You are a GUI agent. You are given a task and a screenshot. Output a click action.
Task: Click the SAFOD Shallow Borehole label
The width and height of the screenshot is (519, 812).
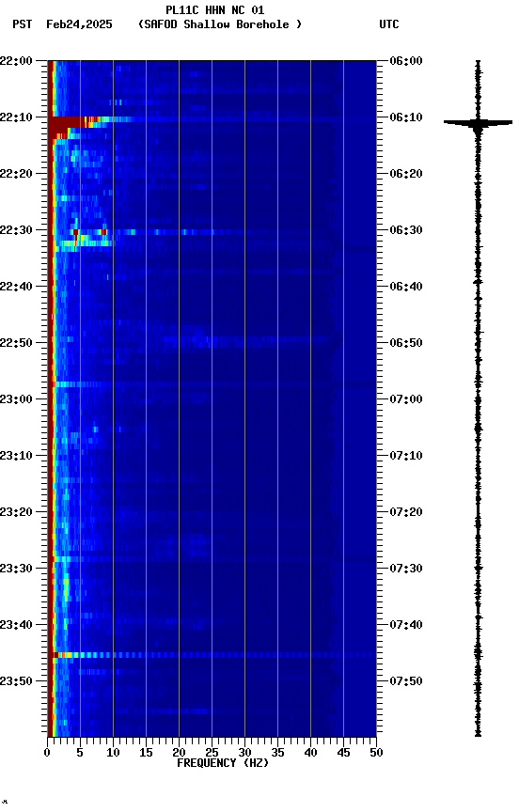click(x=219, y=24)
